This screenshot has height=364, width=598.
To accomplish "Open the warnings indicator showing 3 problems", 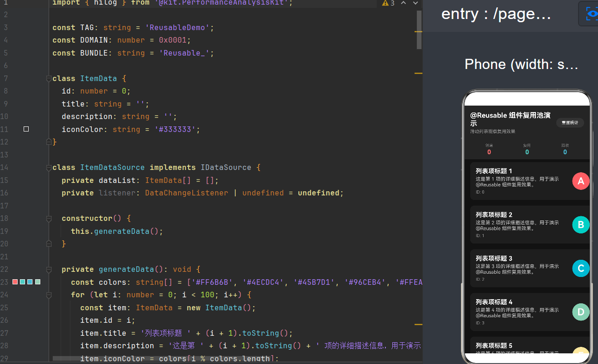I will 388,3.
